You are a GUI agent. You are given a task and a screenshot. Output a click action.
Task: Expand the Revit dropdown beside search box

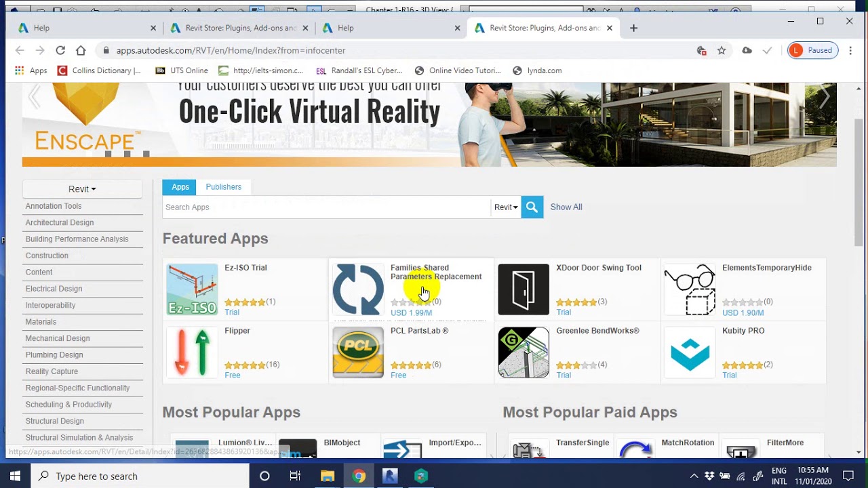506,207
